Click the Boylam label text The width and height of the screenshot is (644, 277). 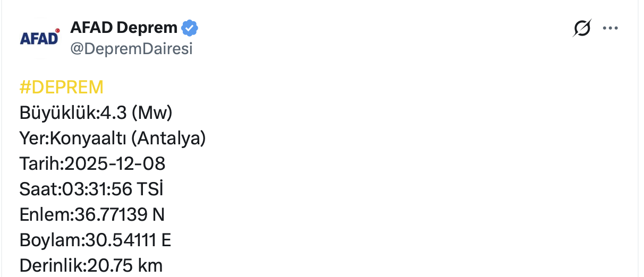pos(50,240)
